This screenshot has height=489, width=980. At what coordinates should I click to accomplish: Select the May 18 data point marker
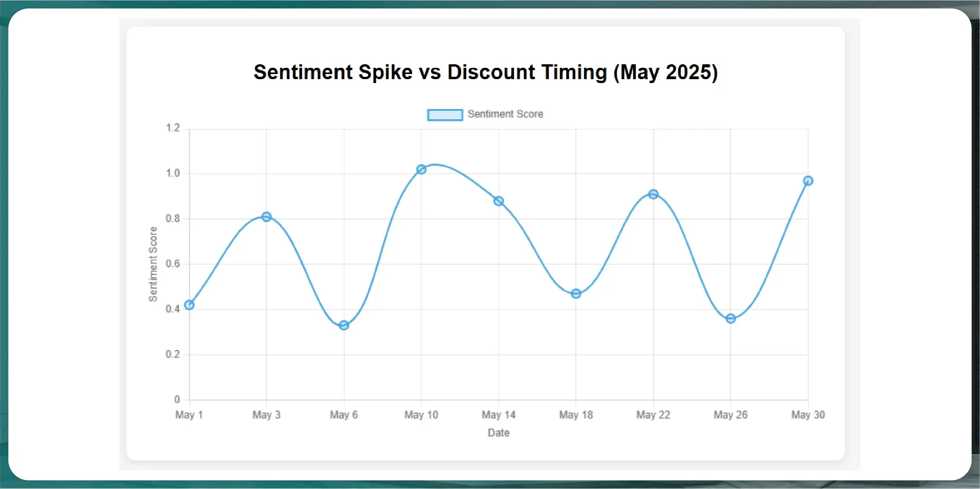click(x=576, y=293)
